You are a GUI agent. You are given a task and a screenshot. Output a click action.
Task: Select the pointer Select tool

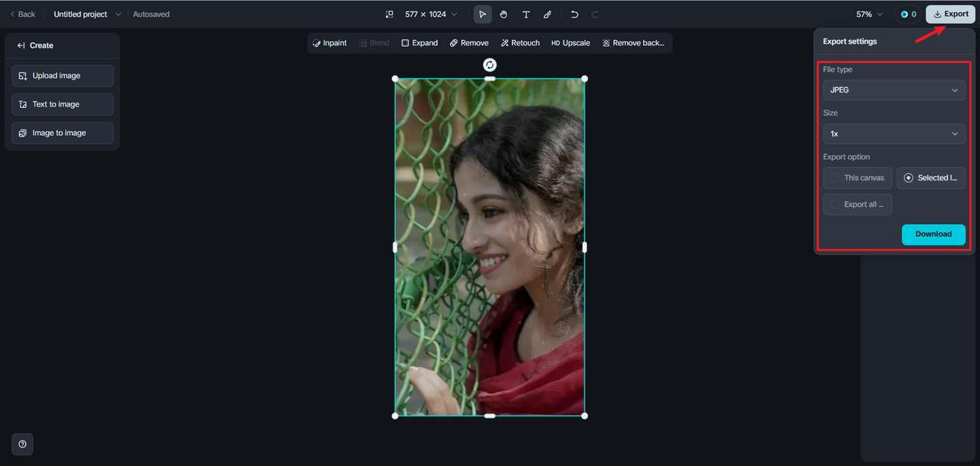click(482, 14)
